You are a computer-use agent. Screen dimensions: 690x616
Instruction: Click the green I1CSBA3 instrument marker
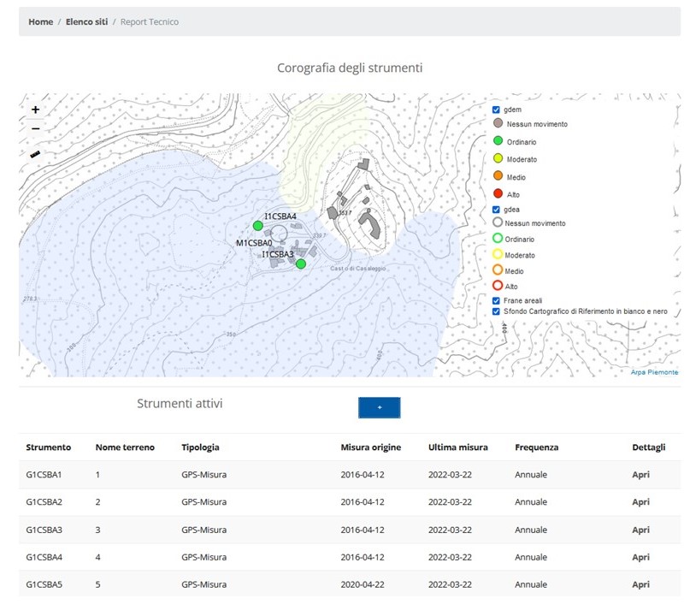pyautogui.click(x=301, y=264)
